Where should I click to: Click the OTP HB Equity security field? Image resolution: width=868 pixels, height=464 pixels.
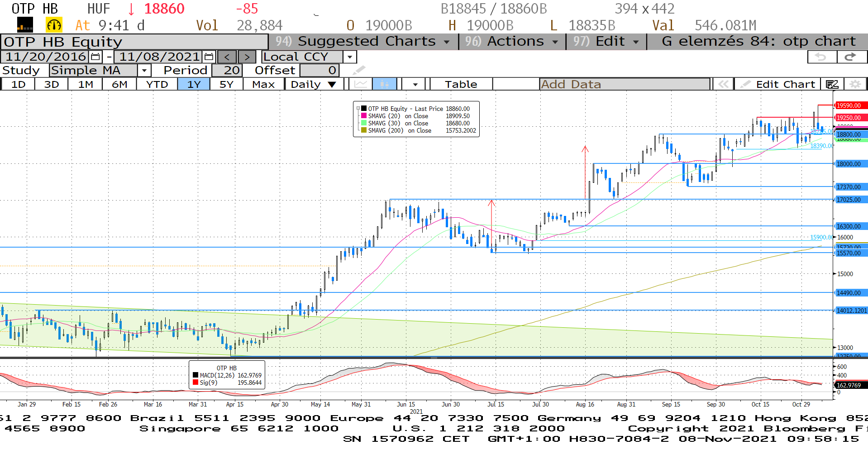coord(134,42)
